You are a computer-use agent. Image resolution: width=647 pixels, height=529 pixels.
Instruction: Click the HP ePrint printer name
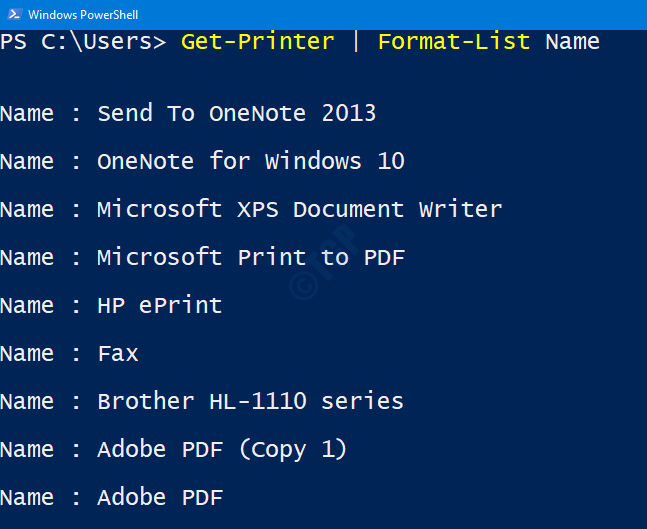160,305
